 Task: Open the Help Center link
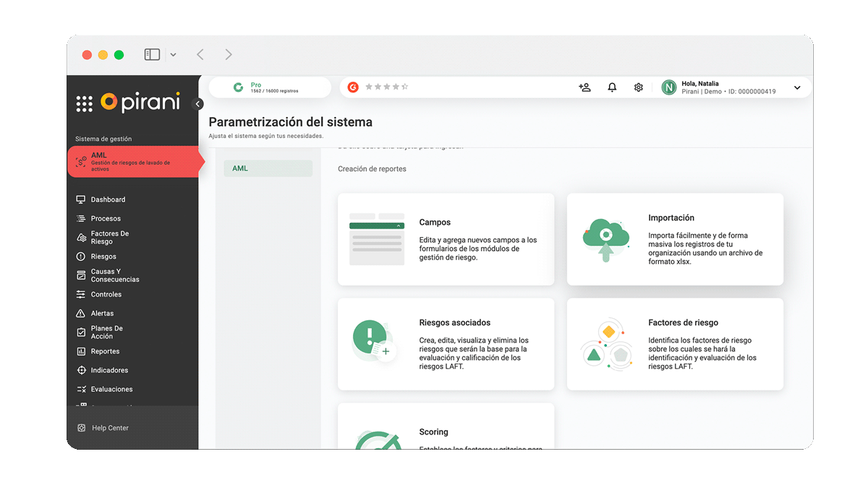[x=110, y=428]
